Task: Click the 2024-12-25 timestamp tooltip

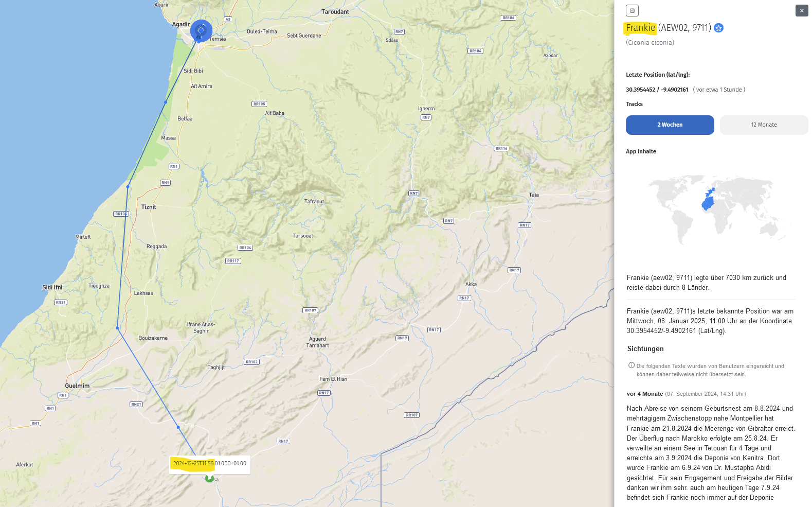Action: coord(210,464)
